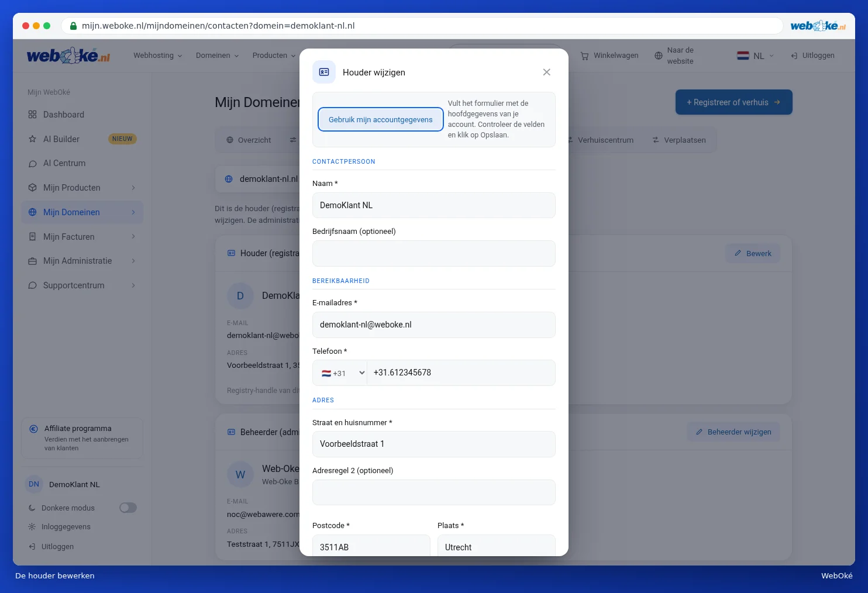Screen dimensions: 868x593
Task: Click the Mijn Administratie icon
Action: coord(33,261)
